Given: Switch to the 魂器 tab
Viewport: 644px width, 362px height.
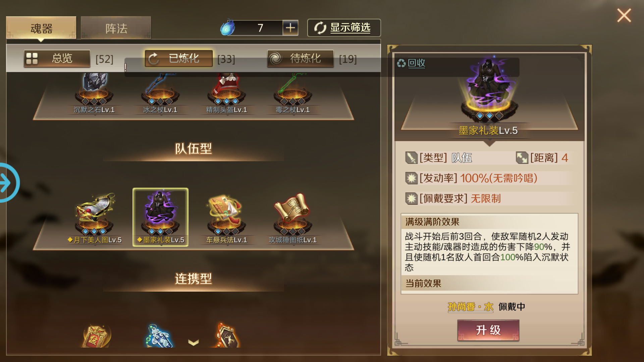Looking at the screenshot, I should point(41,28).
